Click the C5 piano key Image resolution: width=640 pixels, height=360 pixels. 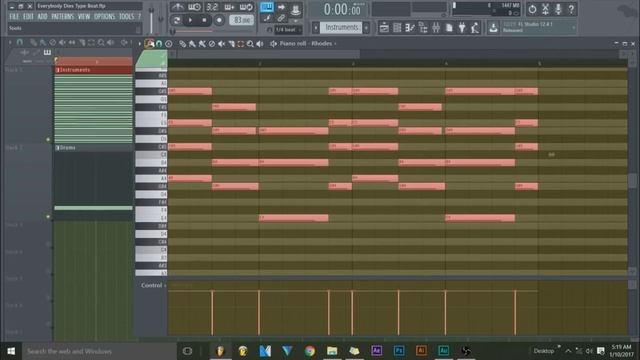pos(151,154)
